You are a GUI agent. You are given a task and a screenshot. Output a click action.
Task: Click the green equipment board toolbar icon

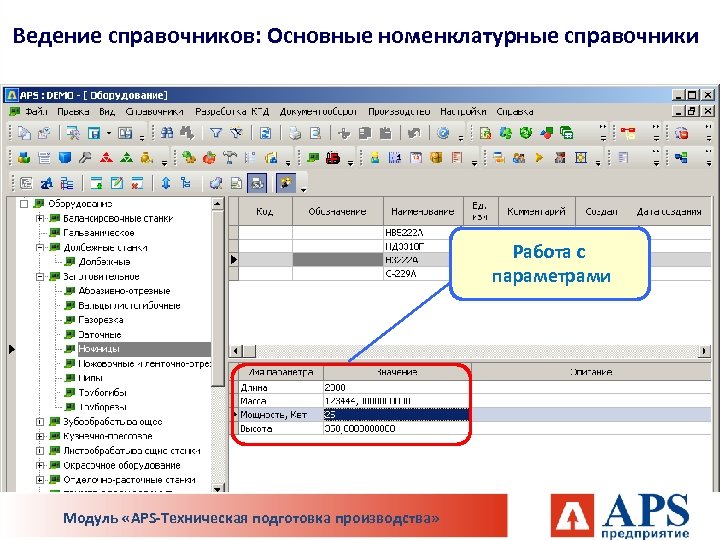[314, 158]
